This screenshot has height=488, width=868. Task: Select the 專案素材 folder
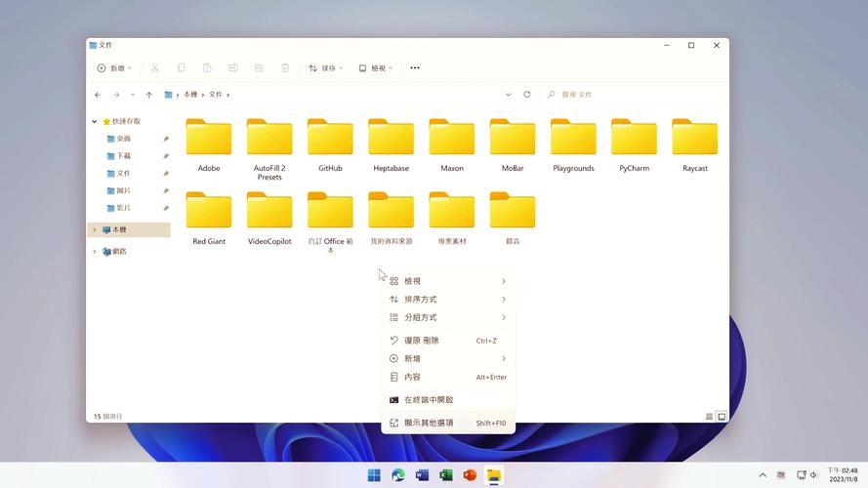pos(452,218)
